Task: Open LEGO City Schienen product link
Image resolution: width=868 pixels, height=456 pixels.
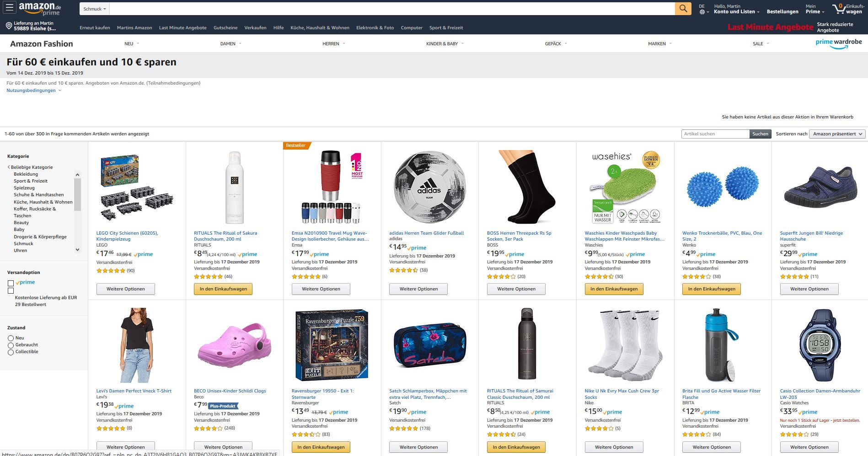Action: coord(127,236)
